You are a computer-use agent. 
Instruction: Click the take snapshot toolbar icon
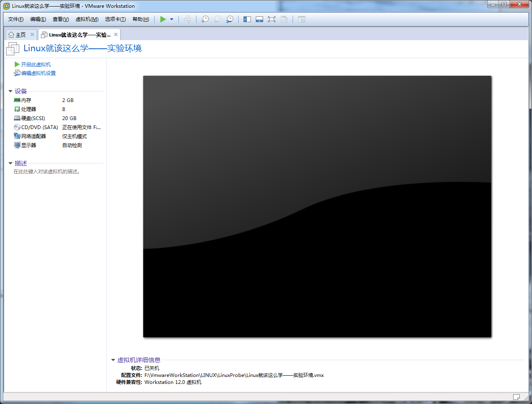205,19
